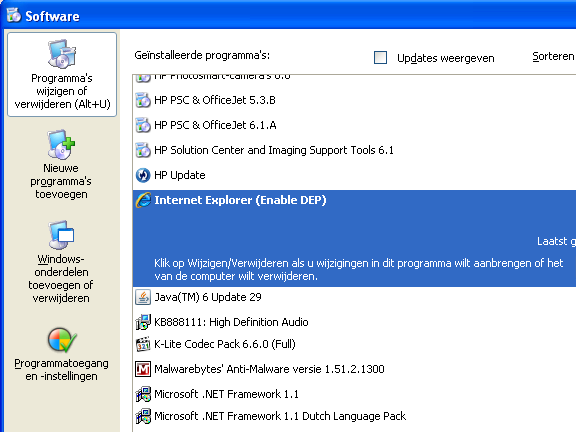Click Nieuwe programma's toevoegen label
The height and width of the screenshot is (432, 576).
coord(61,181)
